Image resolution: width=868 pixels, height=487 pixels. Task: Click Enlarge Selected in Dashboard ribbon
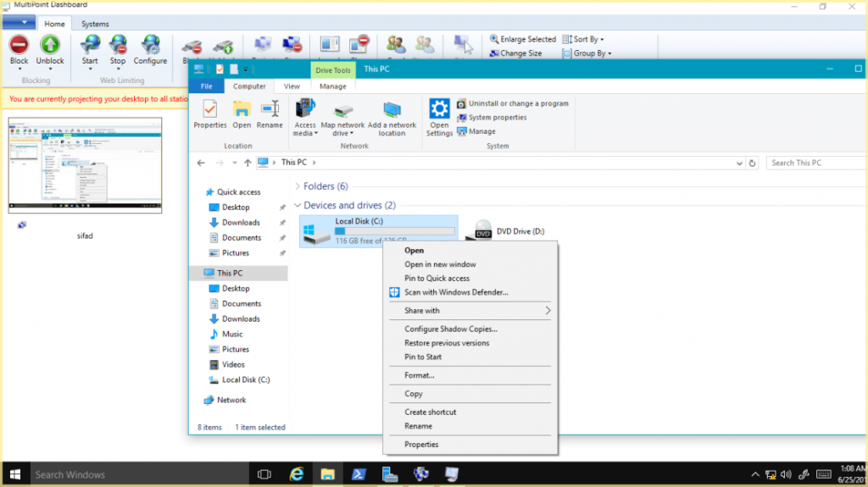point(522,39)
